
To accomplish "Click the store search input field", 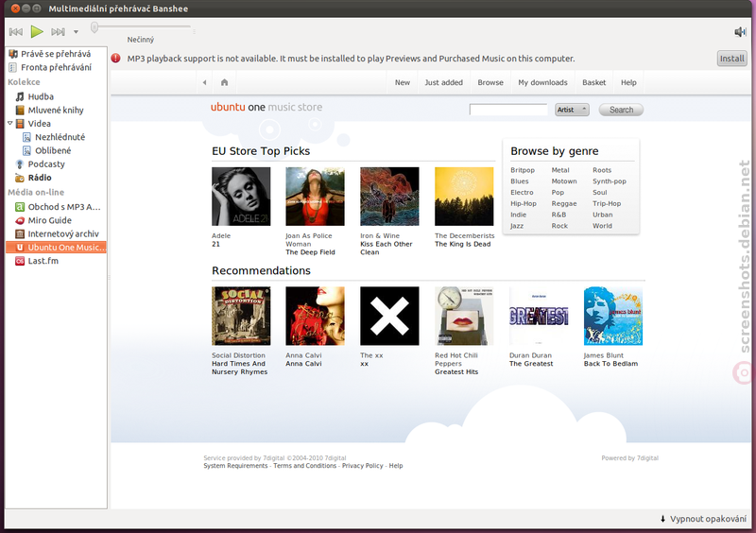I will 508,110.
